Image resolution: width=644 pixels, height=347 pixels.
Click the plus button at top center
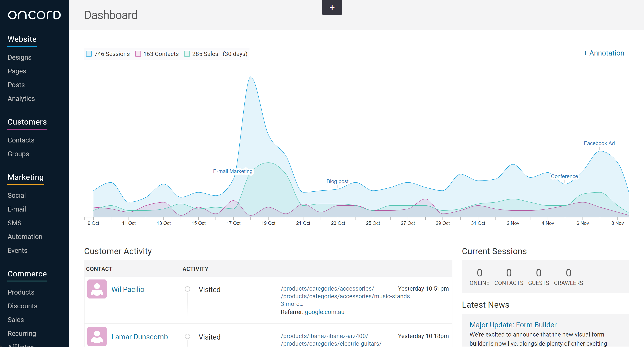pos(332,7)
